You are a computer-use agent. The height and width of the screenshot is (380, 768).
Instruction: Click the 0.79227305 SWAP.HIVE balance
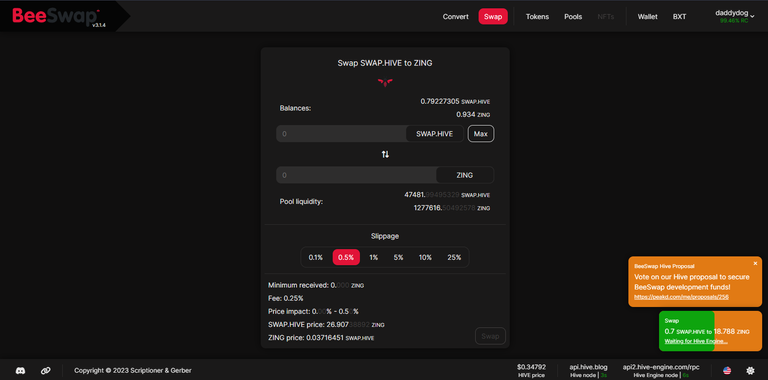point(455,101)
